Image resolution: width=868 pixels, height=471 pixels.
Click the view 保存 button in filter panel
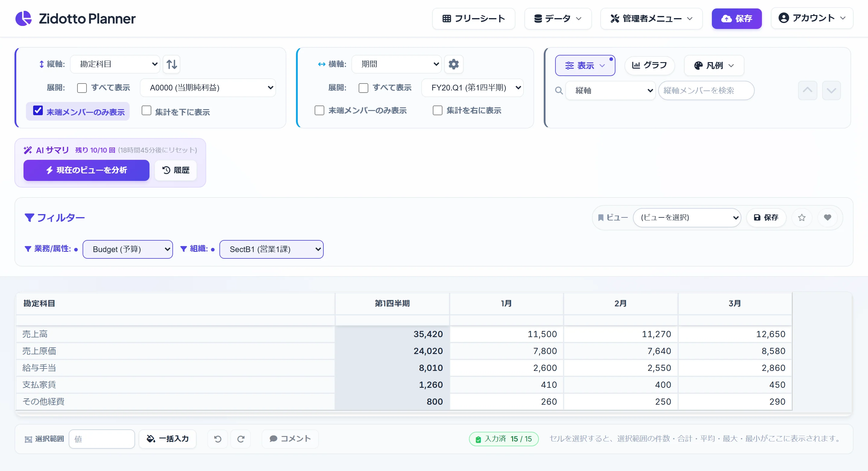(766, 217)
